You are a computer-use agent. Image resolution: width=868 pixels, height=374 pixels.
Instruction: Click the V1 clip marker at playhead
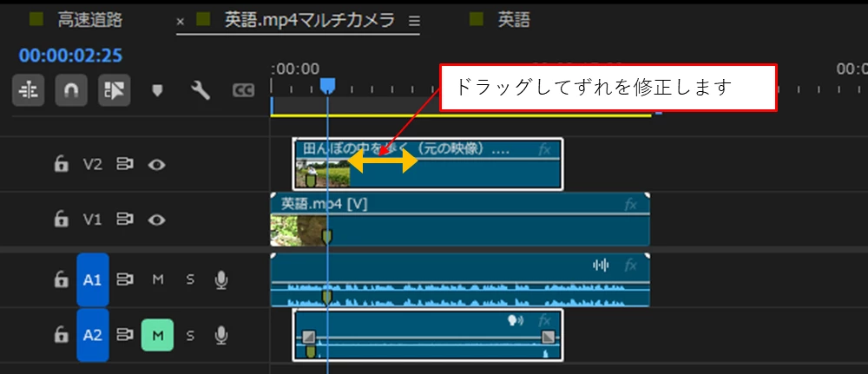coord(327,238)
